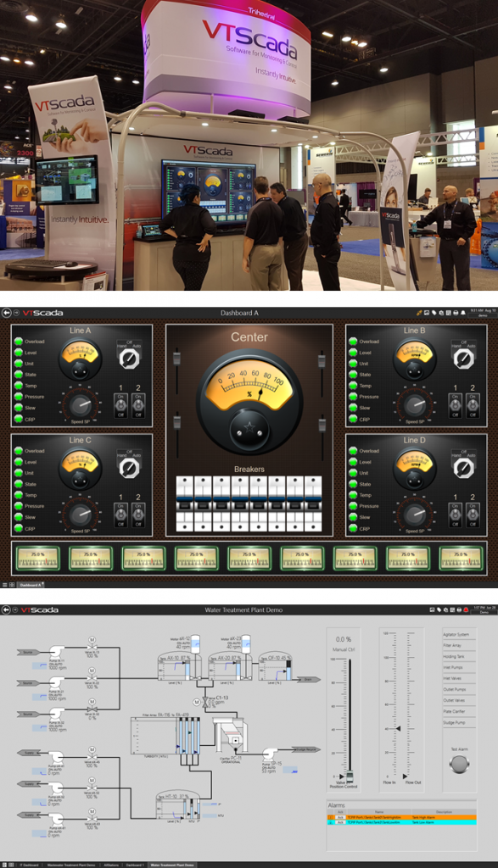Click forward arrow in Water Treatment Plant window

point(17,609)
